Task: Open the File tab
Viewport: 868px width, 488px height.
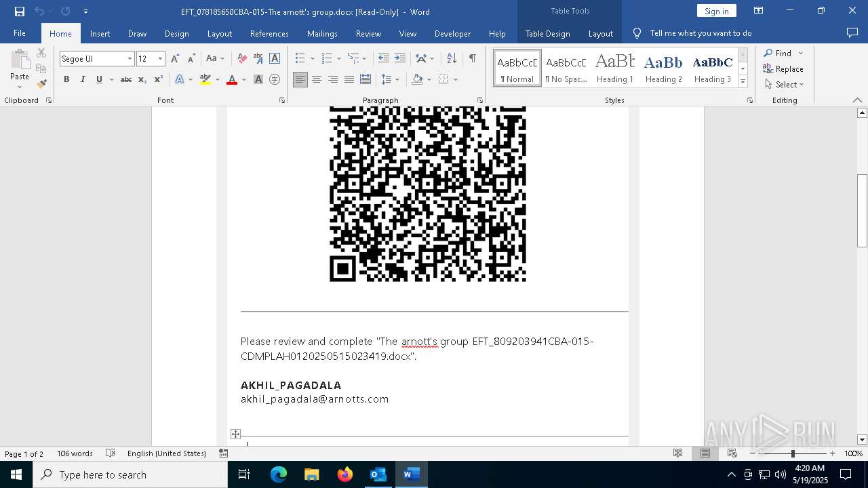Action: click(x=20, y=33)
